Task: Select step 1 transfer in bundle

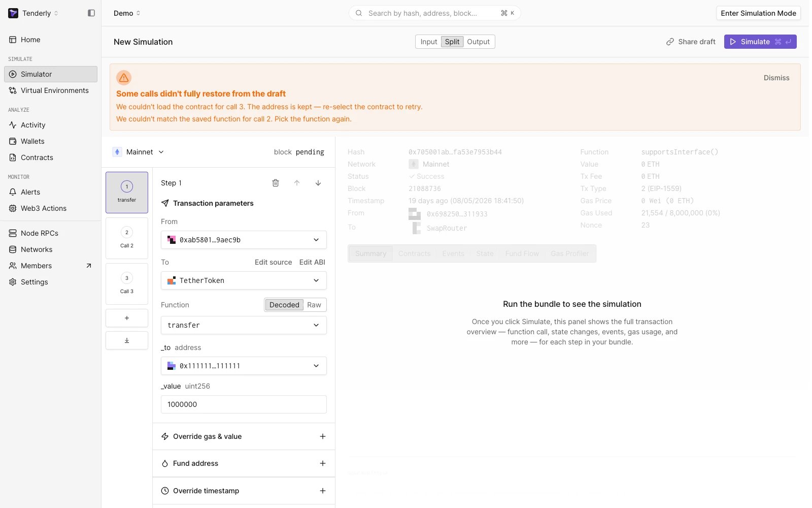Action: (127, 193)
